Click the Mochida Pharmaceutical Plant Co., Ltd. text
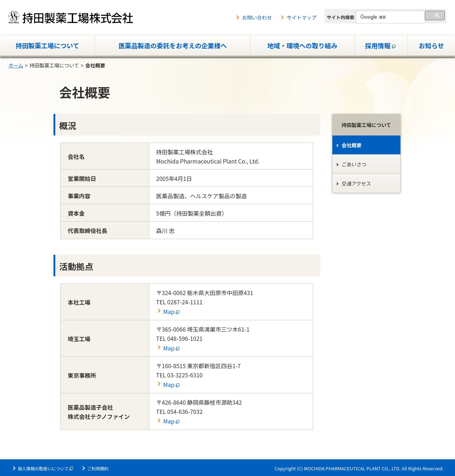The height and width of the screenshot is (476, 455). [x=208, y=161]
